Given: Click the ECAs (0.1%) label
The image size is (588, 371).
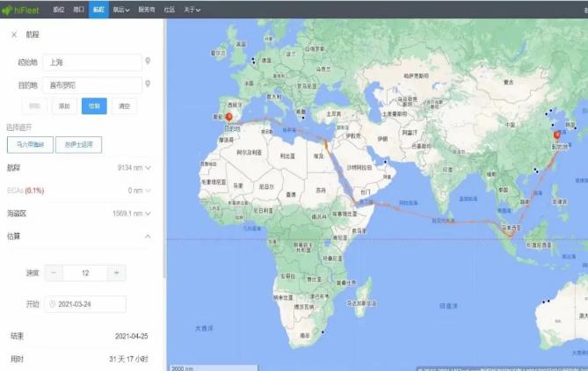Looking at the screenshot, I should [x=25, y=191].
